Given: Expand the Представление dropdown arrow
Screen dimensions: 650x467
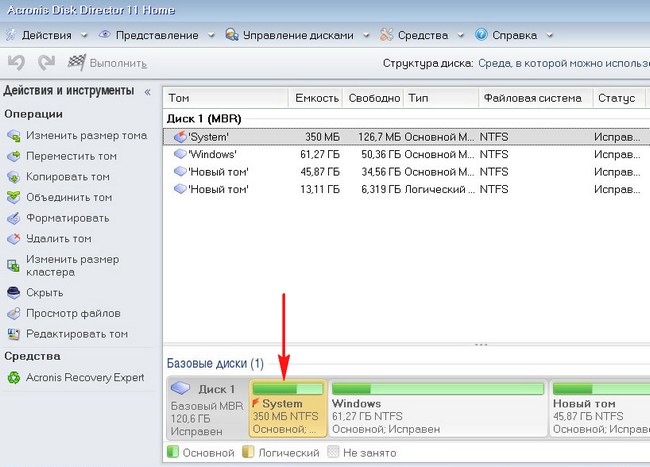Looking at the screenshot, I should [211, 36].
